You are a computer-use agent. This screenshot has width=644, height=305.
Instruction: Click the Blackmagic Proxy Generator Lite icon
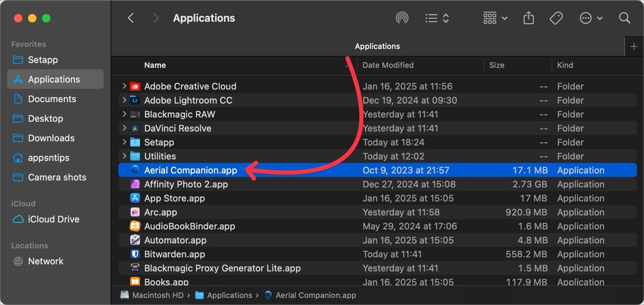[135, 268]
